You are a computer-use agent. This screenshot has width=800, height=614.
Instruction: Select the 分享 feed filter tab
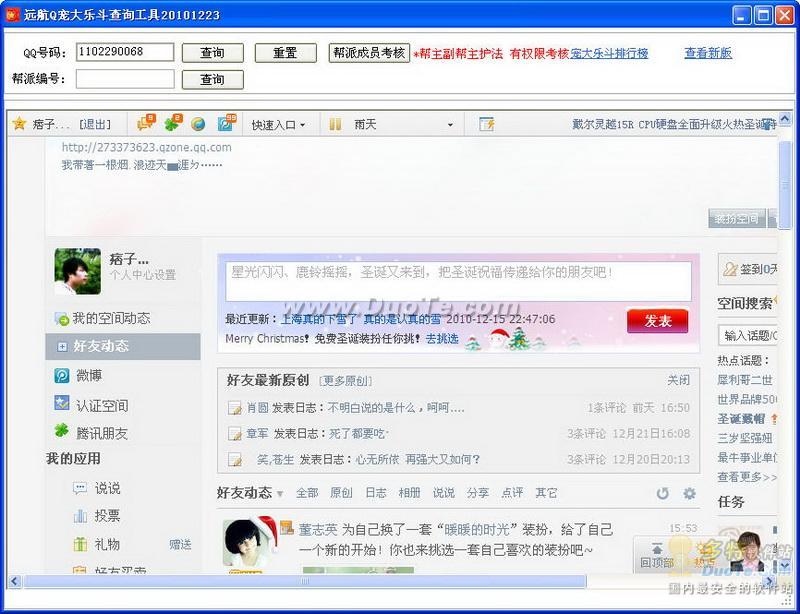click(478, 493)
